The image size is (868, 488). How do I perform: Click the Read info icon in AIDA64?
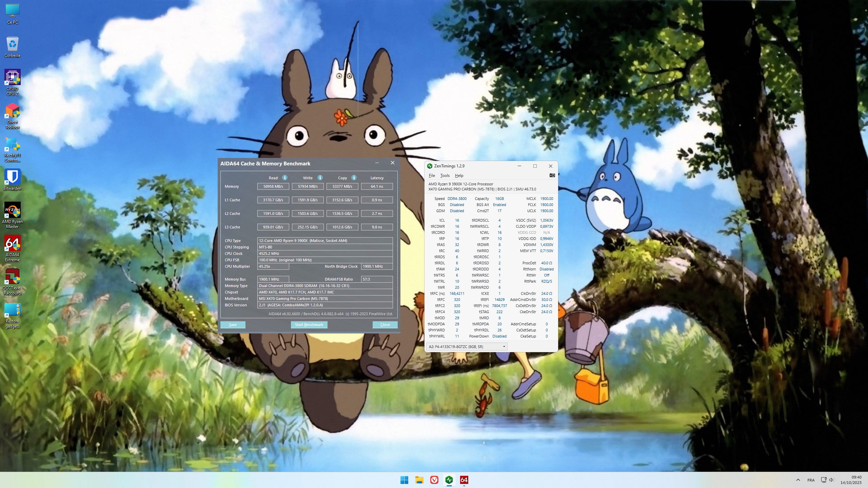click(x=285, y=178)
